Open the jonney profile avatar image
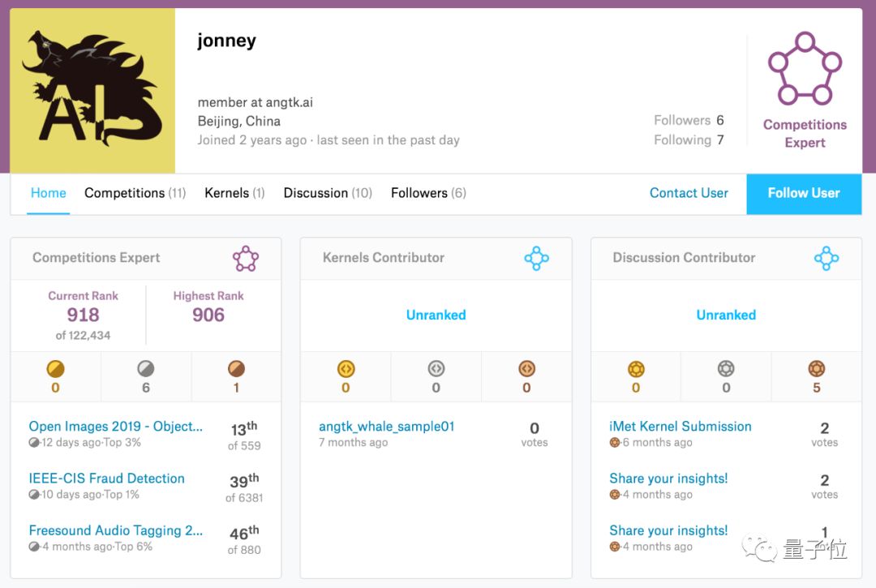 92,91
